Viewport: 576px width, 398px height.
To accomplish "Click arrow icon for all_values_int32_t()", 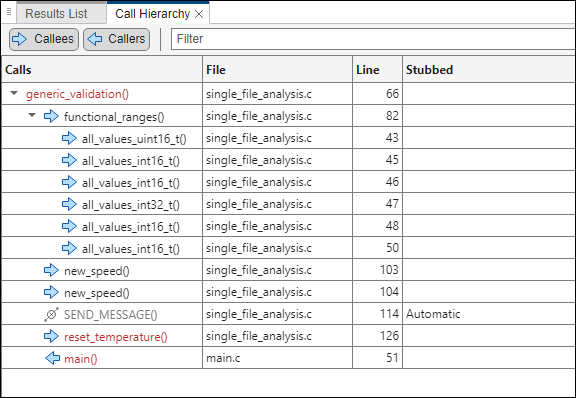I will point(69,204).
